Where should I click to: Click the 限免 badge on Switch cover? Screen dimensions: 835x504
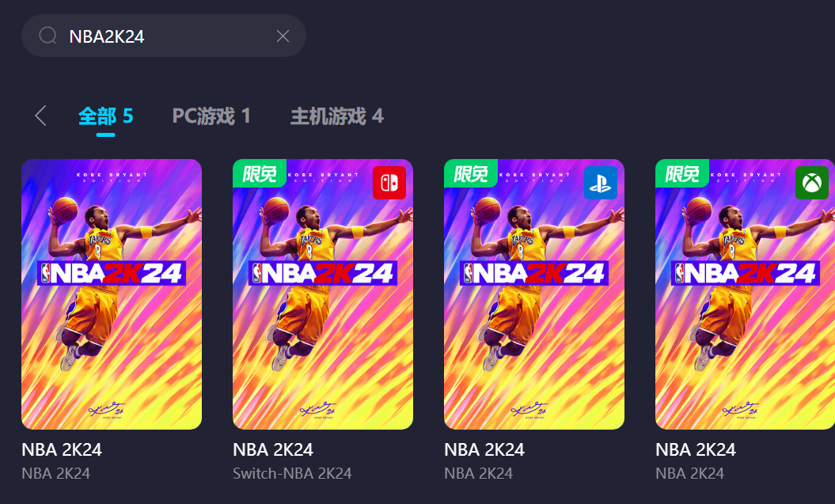260,173
